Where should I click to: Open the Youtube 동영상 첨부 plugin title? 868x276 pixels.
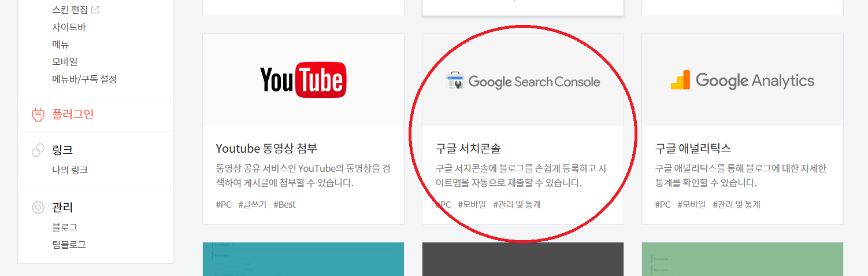[266, 148]
